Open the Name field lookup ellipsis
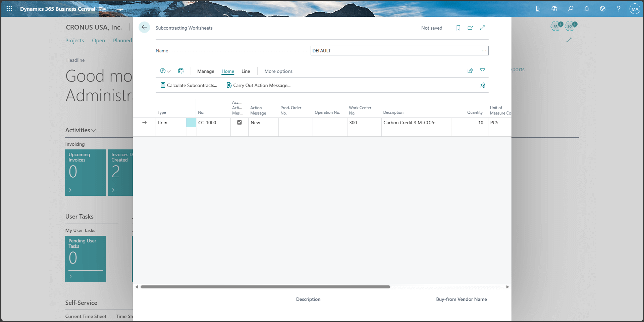This screenshot has height=322, width=644. click(x=484, y=50)
